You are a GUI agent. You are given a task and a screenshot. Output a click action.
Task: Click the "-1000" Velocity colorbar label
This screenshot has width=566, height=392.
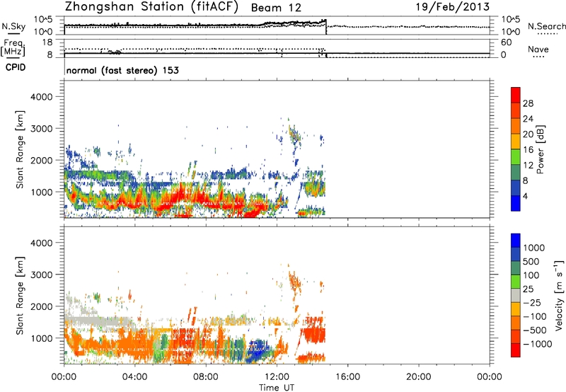(x=537, y=344)
